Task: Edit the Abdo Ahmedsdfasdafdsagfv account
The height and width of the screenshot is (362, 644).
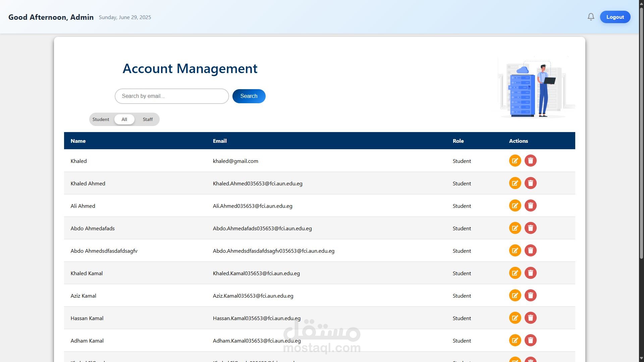Action: tap(515, 250)
